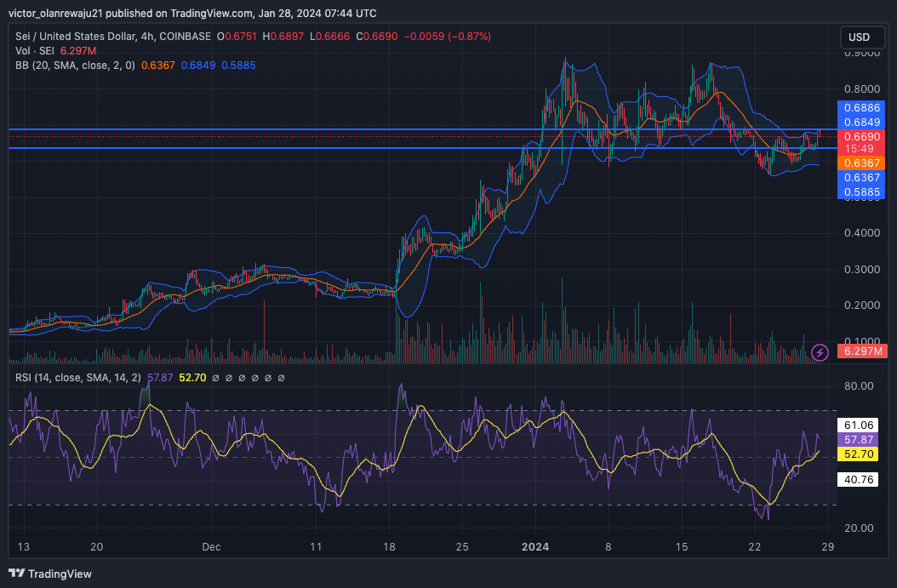
Task: Click the 0.8000 price scale level
Action: [862, 88]
